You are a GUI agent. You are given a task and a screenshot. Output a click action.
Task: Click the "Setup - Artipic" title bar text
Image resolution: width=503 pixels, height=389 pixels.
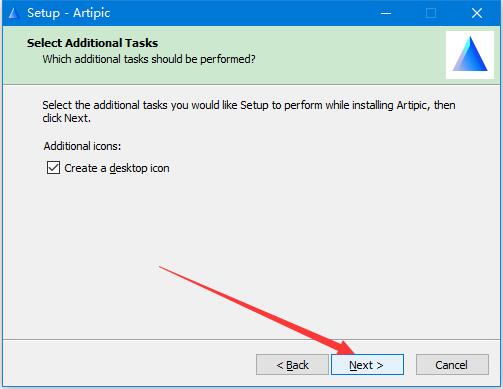pyautogui.click(x=68, y=13)
